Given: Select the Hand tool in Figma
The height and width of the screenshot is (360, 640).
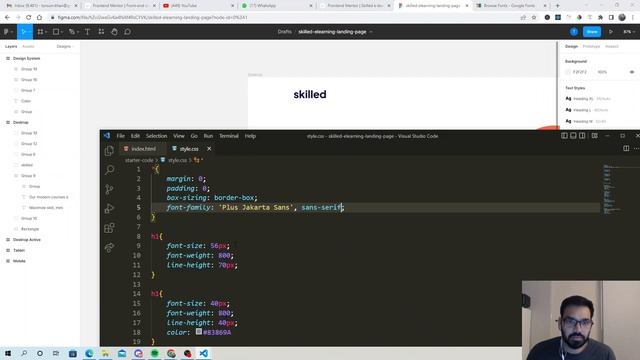Looking at the screenshot, I should click(x=114, y=32).
